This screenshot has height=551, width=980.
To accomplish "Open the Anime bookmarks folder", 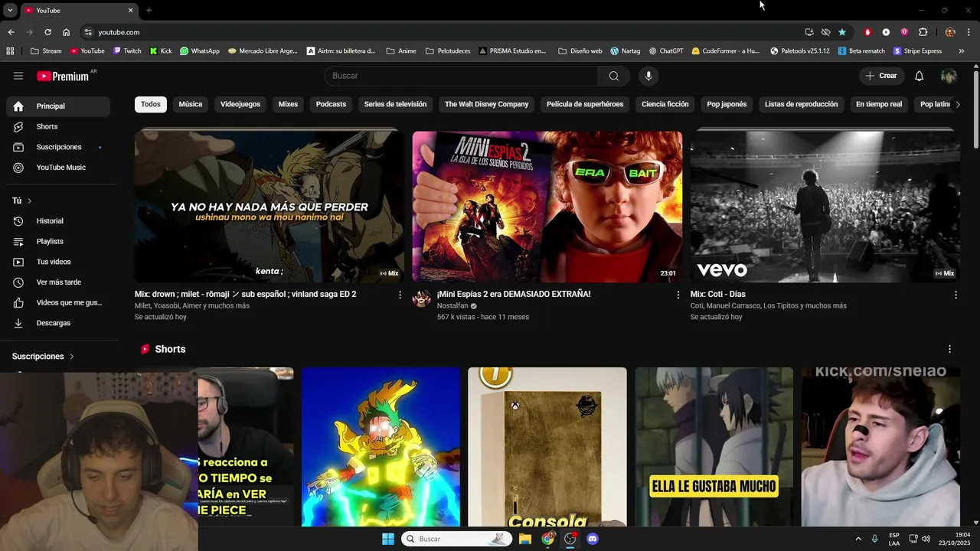I will click(x=401, y=51).
